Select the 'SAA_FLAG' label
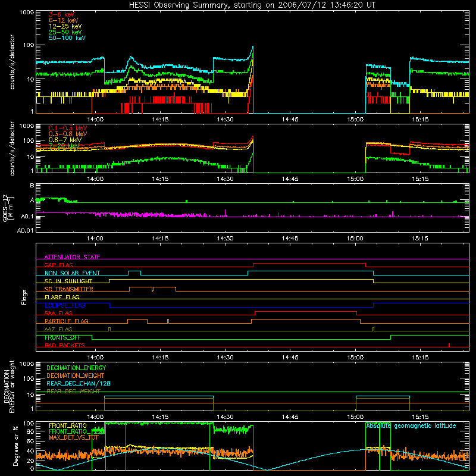This screenshot has height=476, width=476. tap(58, 314)
